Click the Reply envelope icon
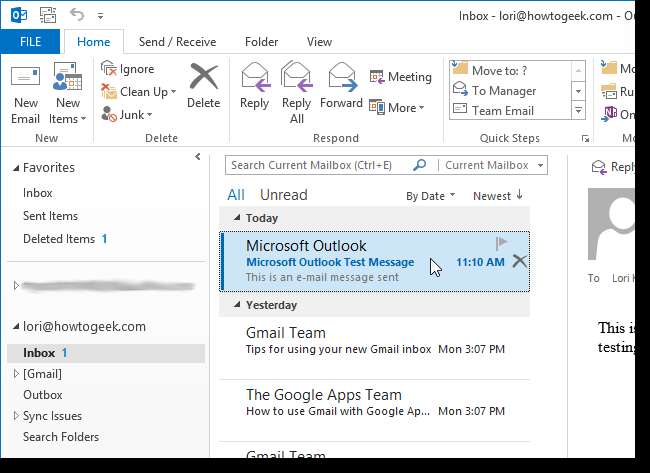The width and height of the screenshot is (650, 473). [x=255, y=77]
